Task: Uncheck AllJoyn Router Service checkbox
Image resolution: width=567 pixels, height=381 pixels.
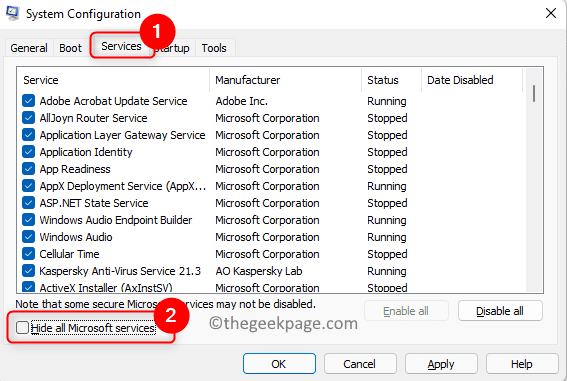Action: [28, 118]
